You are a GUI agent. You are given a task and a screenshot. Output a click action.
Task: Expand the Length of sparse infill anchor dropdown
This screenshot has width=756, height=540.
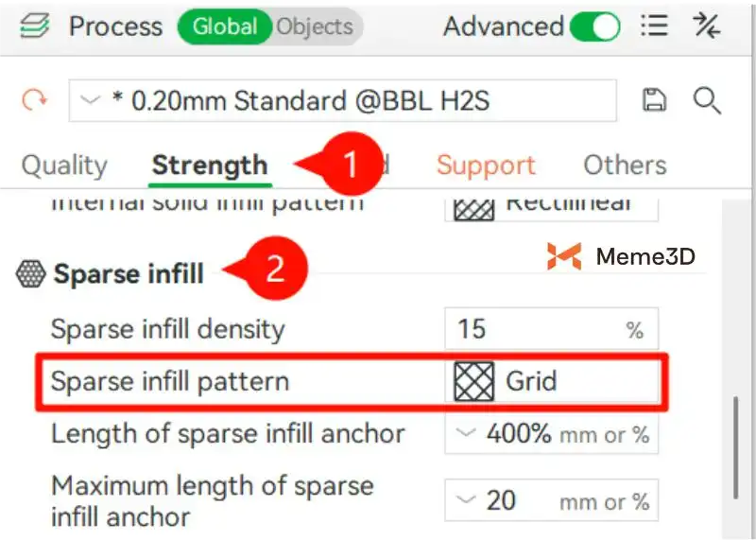[x=467, y=434]
